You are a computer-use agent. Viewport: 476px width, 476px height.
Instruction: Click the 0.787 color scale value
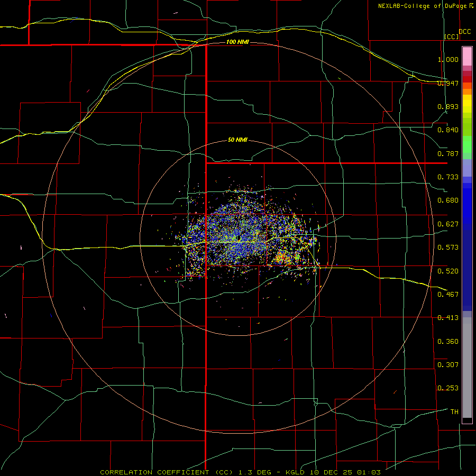pyautogui.click(x=448, y=153)
